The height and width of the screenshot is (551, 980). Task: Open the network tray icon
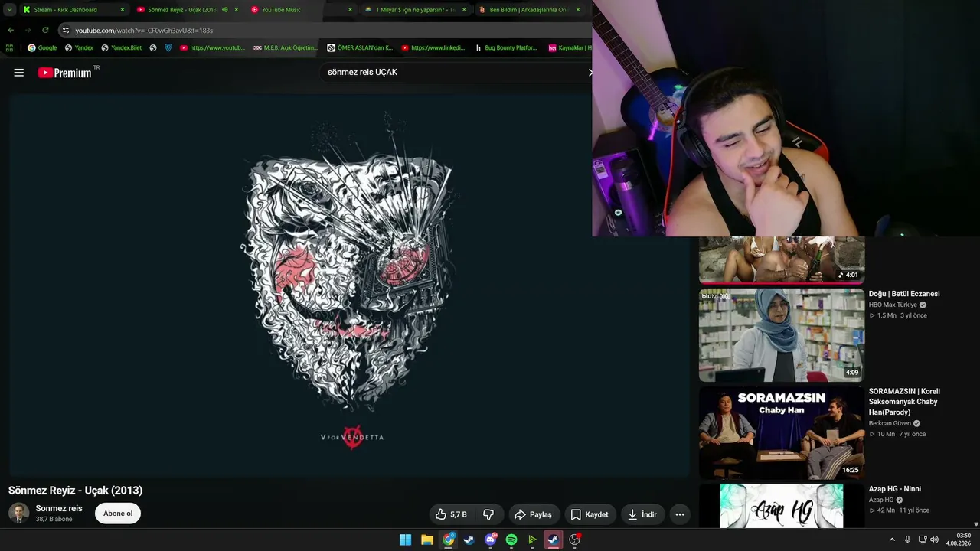pyautogui.click(x=922, y=540)
